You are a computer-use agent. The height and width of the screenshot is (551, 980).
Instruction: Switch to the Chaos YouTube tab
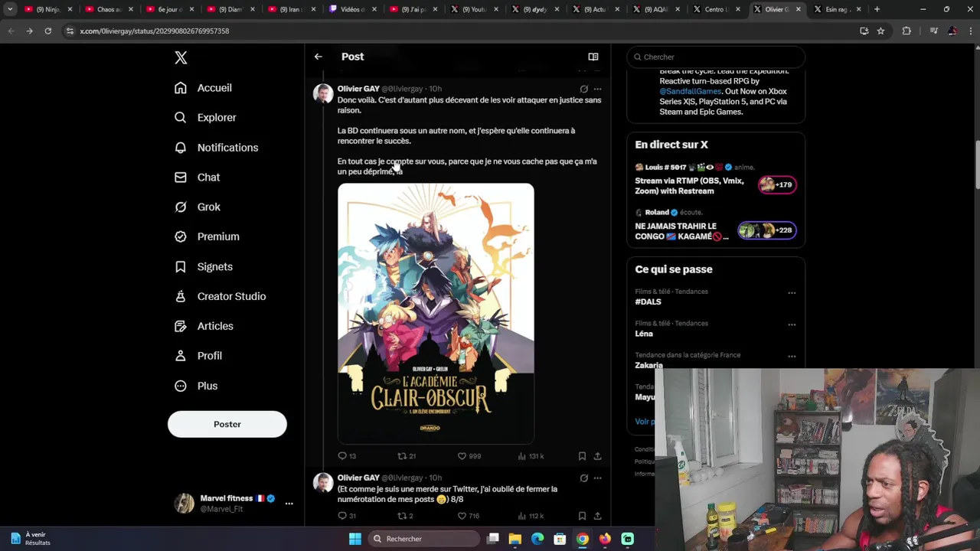tap(107, 9)
